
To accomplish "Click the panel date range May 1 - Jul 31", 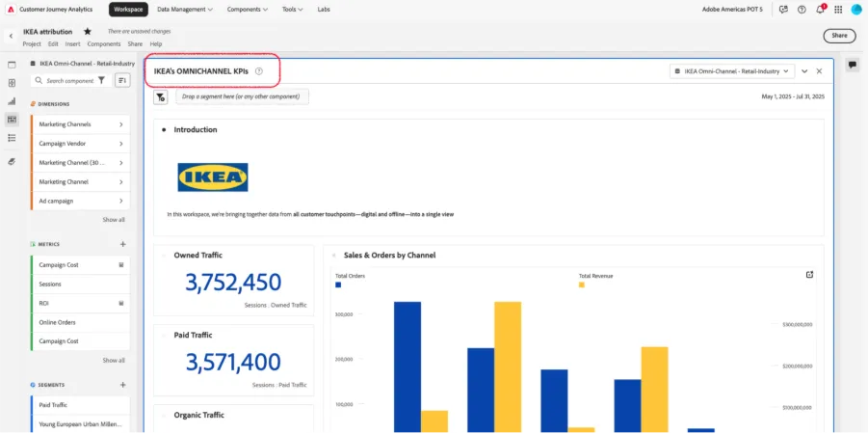I will tap(793, 96).
